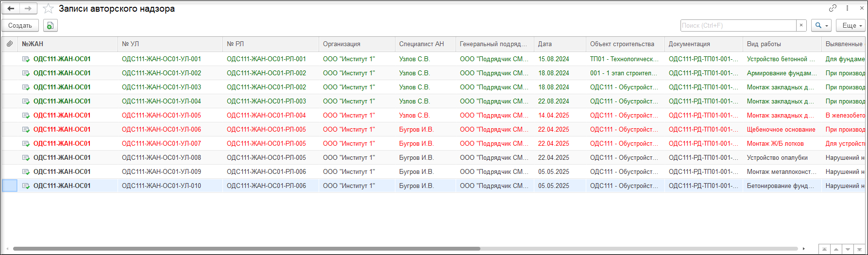Go back using the left arrow
The image size is (868, 255).
[11, 9]
